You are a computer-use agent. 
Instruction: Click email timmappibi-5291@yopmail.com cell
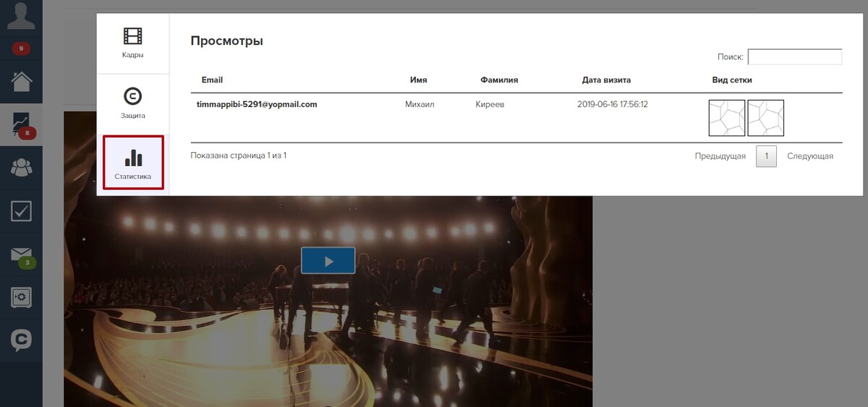click(x=257, y=104)
